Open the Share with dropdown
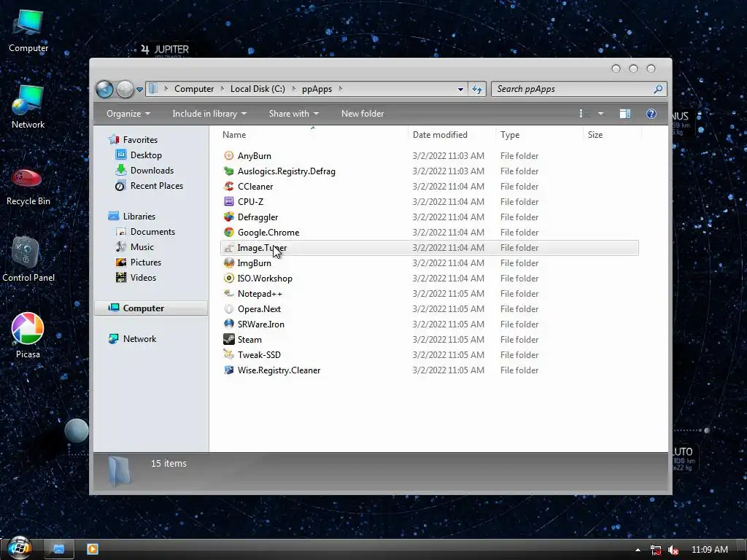The width and height of the screenshot is (747, 560). [293, 114]
